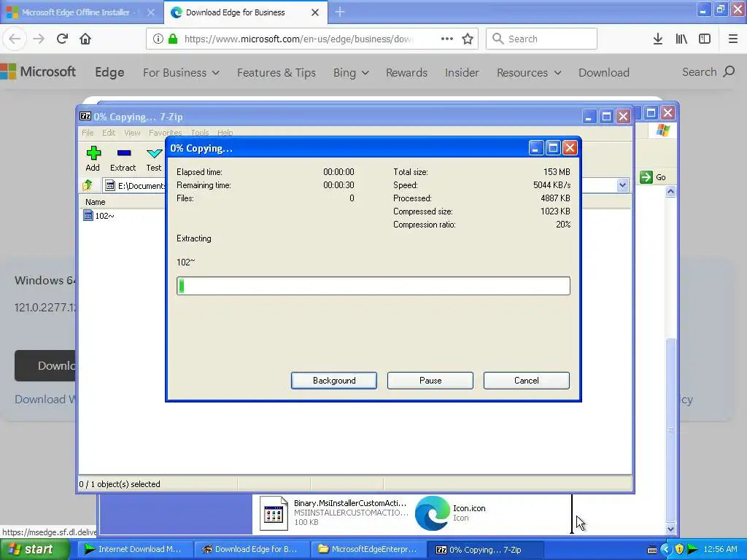The width and height of the screenshot is (747, 560).
Task: Expand the For Business dropdown
Action: tap(181, 73)
